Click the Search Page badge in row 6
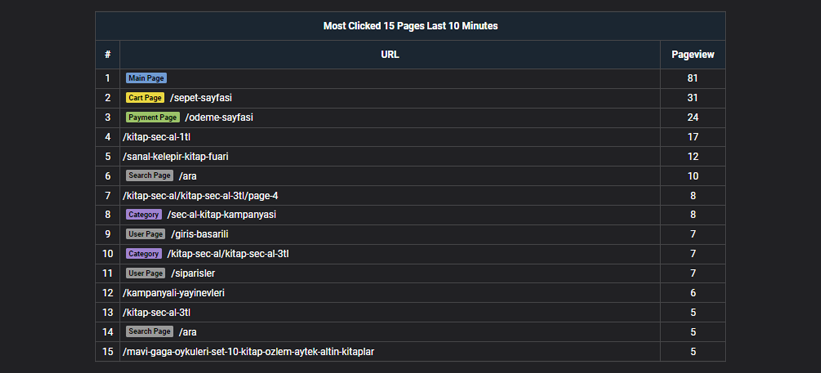The width and height of the screenshot is (821, 373). (150, 176)
